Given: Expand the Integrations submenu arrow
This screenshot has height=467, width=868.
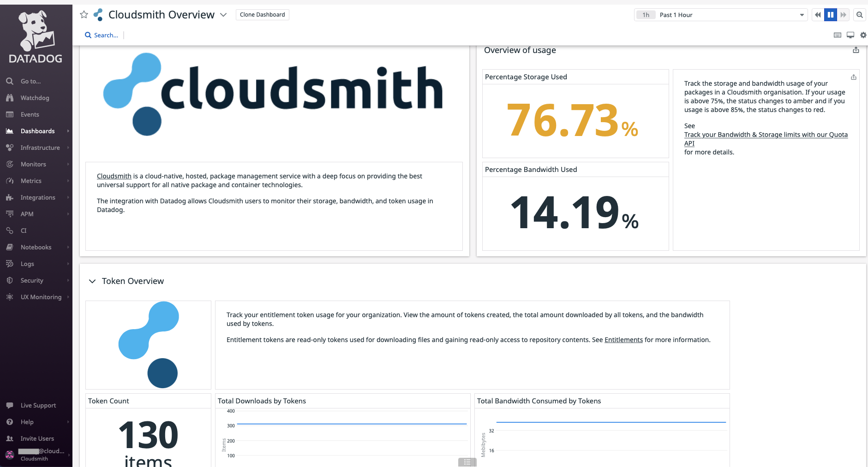Looking at the screenshot, I should pos(68,197).
